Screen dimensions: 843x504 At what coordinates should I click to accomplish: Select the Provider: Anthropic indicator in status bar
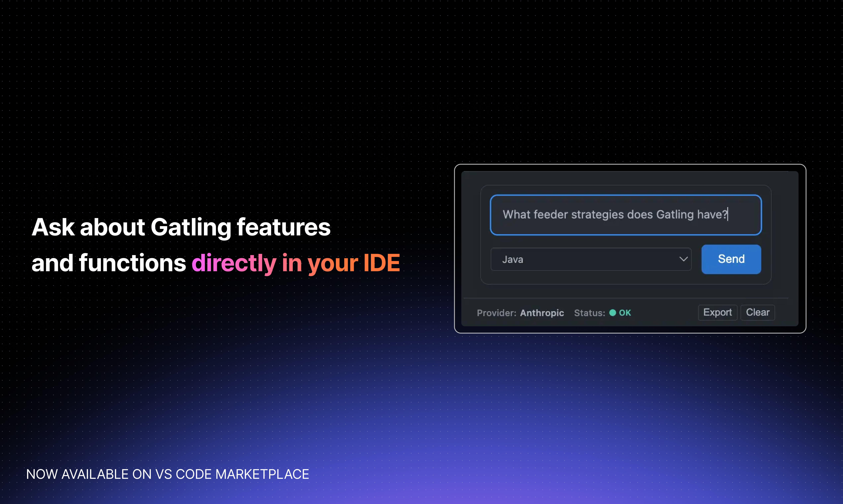[520, 313]
